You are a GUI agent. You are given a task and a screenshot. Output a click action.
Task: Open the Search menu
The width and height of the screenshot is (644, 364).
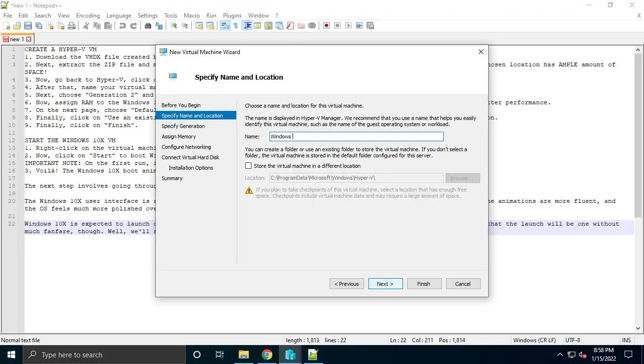pos(43,16)
